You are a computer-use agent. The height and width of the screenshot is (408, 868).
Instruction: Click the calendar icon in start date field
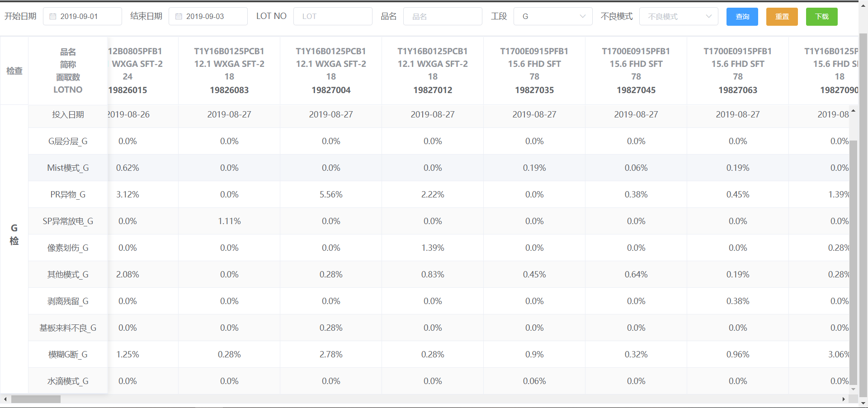coord(53,17)
